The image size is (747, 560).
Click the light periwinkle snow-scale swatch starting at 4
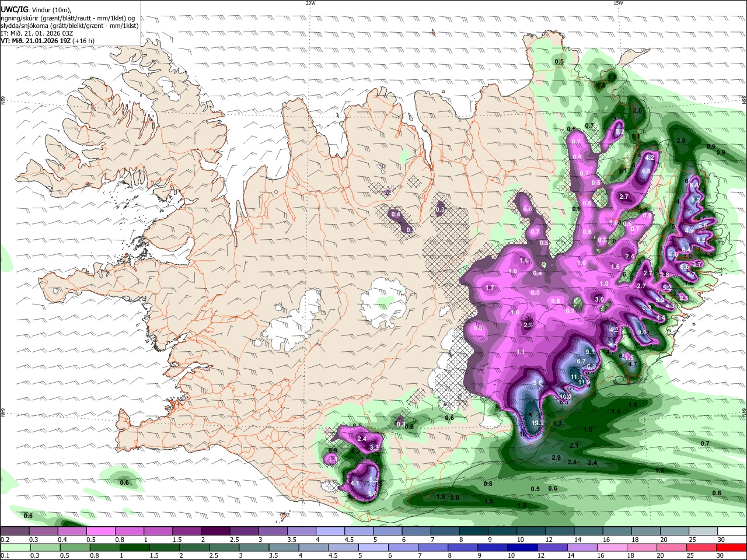(x=330, y=531)
